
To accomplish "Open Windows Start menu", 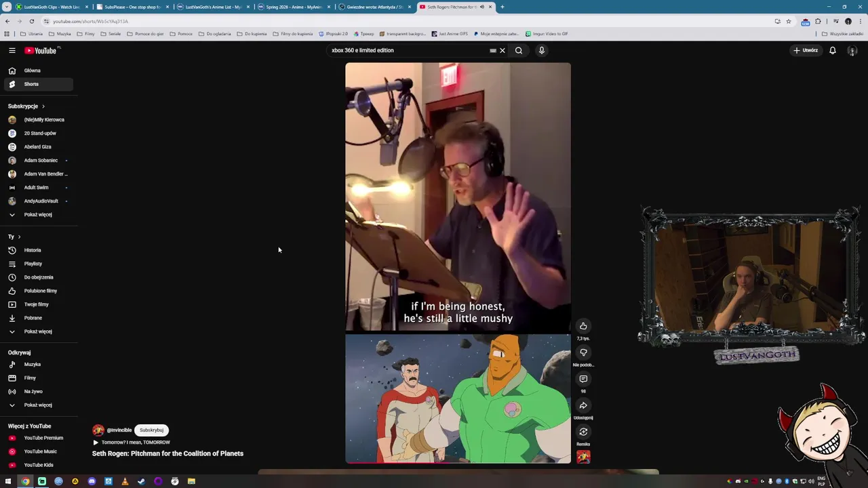I will 8,481.
